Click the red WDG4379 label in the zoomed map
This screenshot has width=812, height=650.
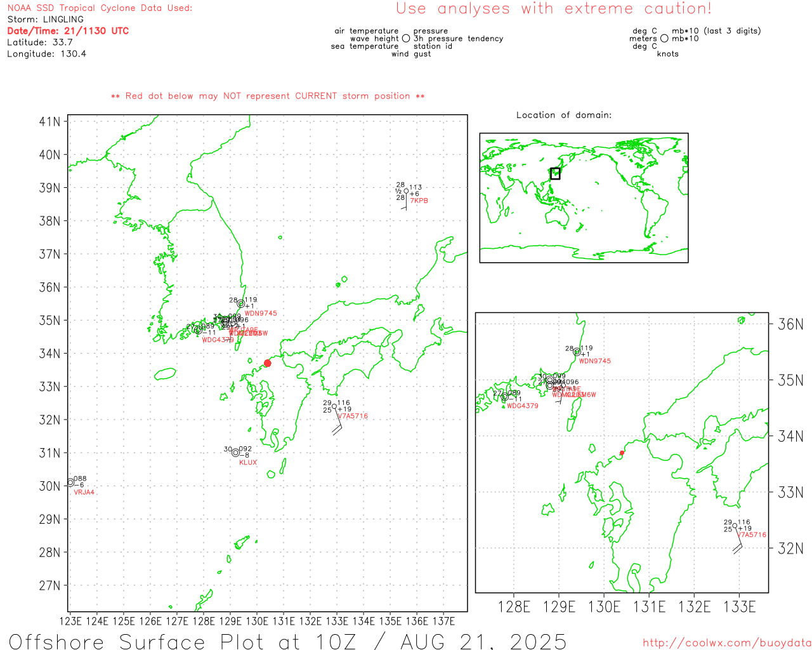pos(523,406)
